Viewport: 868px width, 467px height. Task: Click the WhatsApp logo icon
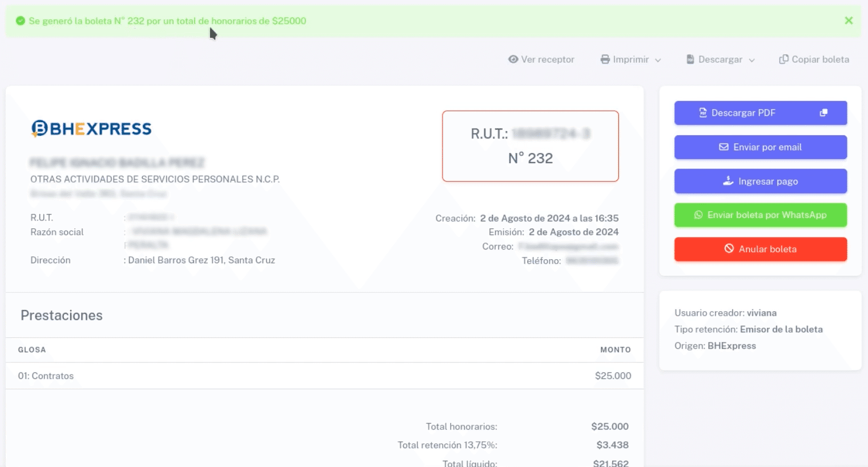coord(698,215)
